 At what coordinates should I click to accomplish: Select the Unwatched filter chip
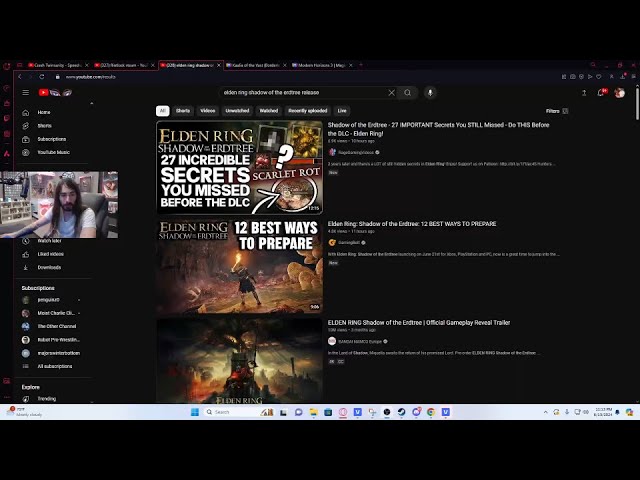[x=237, y=111]
